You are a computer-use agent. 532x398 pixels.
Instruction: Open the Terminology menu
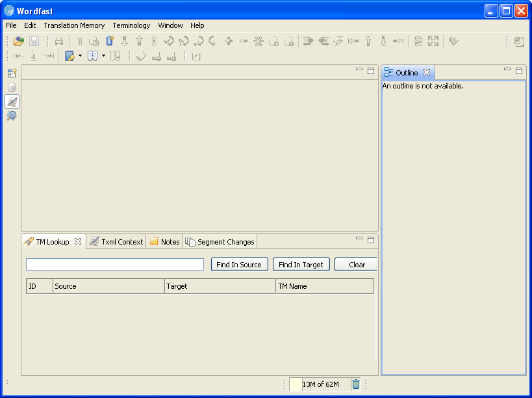click(x=131, y=25)
